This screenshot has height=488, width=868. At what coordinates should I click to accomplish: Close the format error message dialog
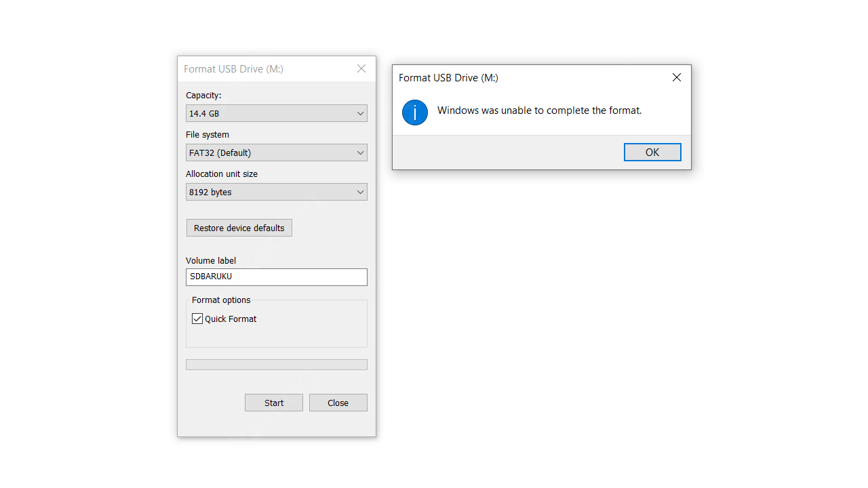click(676, 78)
